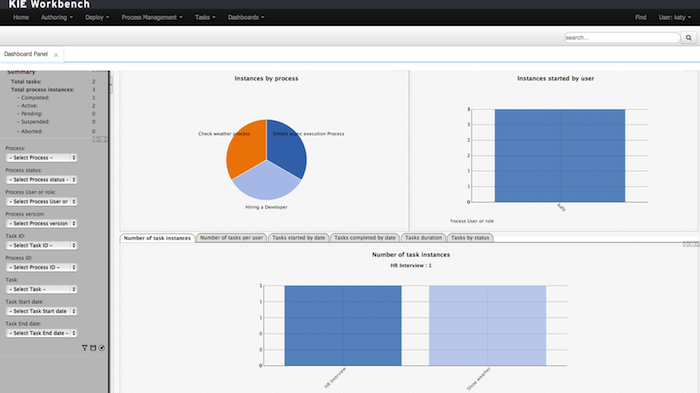Image resolution: width=700 pixels, height=393 pixels.
Task: Open the Authoring menu
Action: [x=57, y=17]
